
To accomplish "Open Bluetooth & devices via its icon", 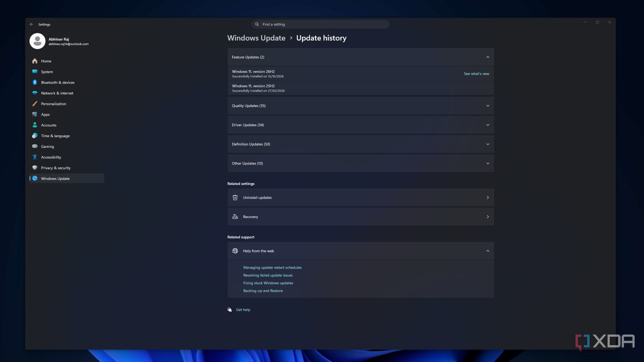I will 35,82.
